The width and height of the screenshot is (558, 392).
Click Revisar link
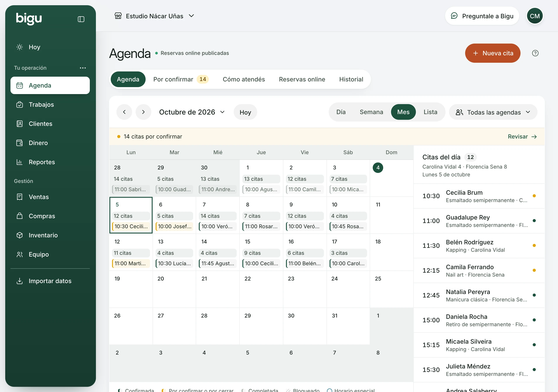click(x=522, y=137)
